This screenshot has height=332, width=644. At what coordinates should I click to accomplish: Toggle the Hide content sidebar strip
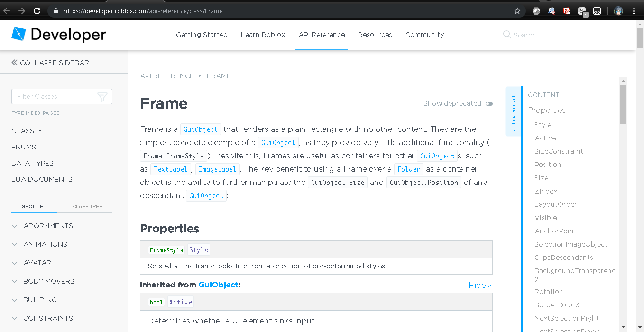pos(514,111)
